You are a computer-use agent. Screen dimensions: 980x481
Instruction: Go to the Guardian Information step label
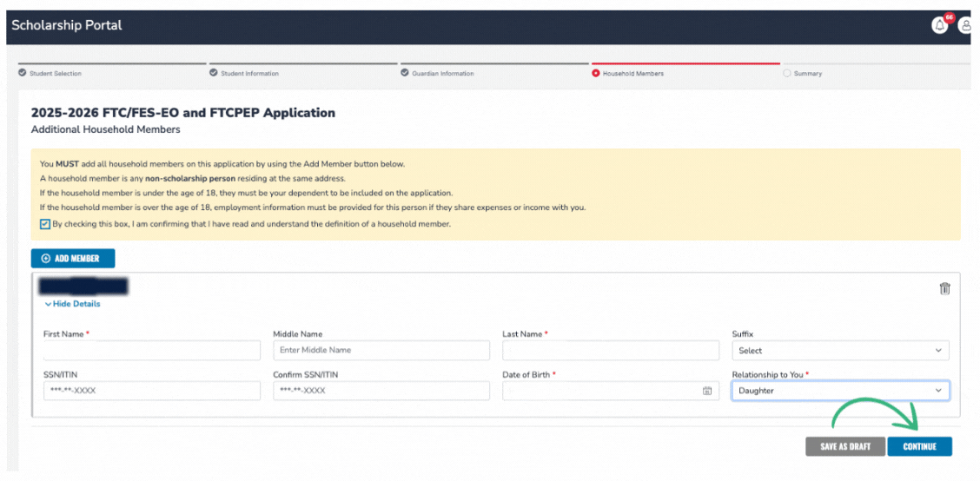443,74
